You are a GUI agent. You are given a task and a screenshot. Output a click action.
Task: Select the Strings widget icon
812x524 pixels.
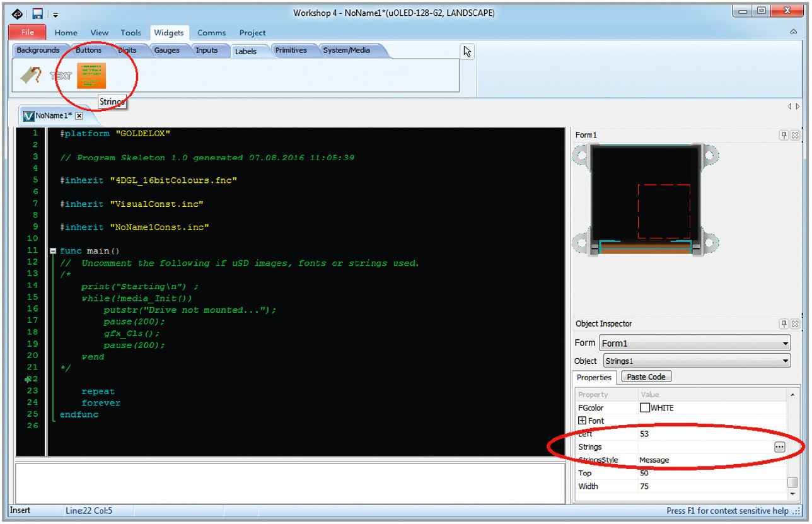pos(91,76)
